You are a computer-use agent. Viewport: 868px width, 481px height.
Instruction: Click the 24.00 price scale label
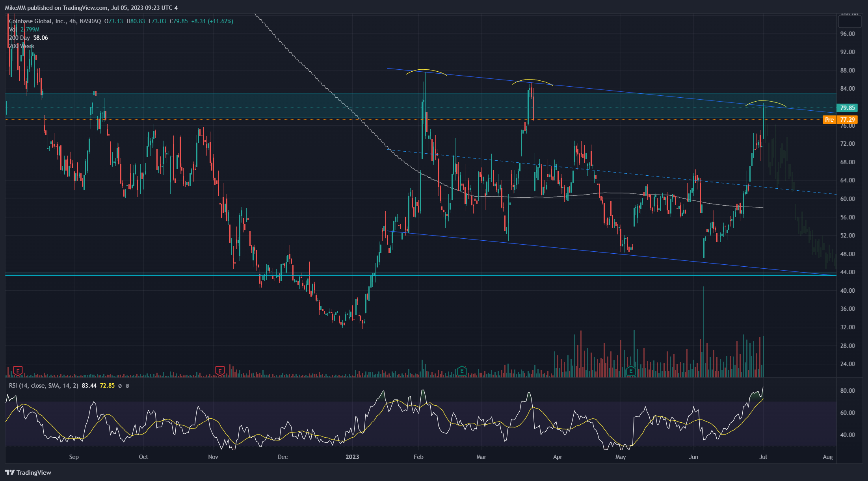tap(848, 364)
